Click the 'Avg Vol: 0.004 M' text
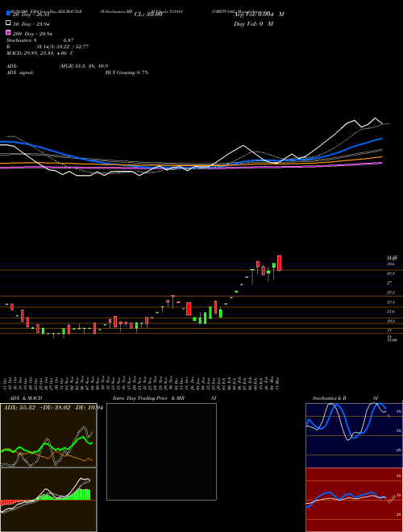Image resolution: width=403 pixels, height=532 pixels. [x=259, y=15]
